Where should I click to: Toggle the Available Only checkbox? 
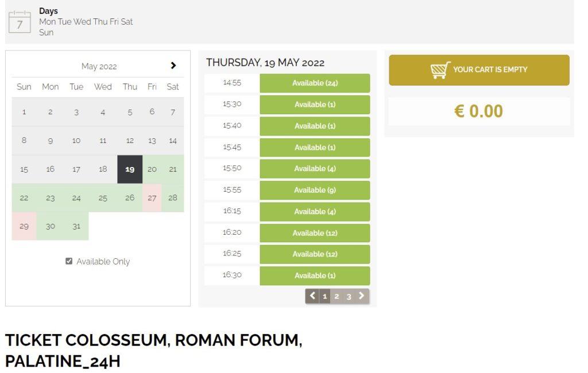pos(69,261)
